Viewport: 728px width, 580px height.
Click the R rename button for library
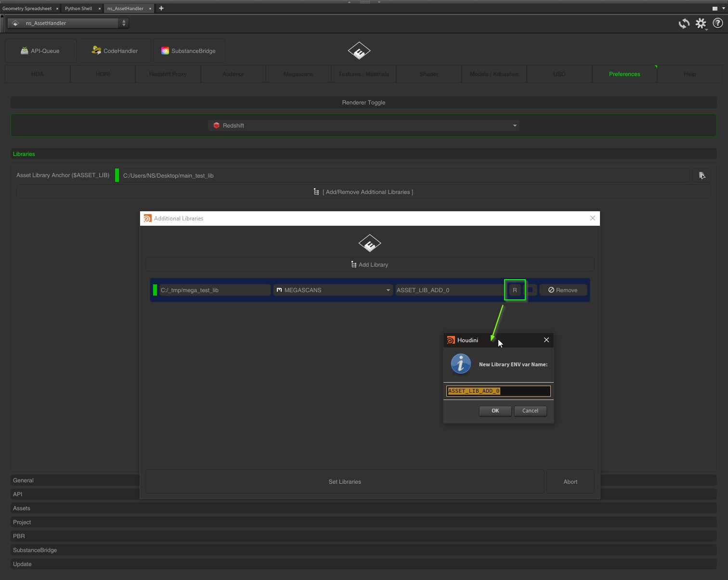click(515, 290)
